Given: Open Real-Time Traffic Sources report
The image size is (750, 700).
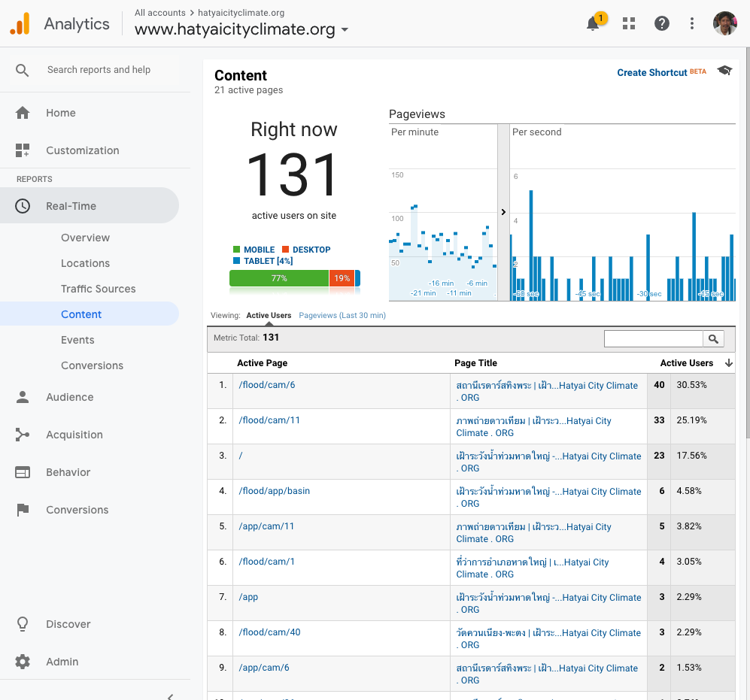Looking at the screenshot, I should (x=98, y=289).
